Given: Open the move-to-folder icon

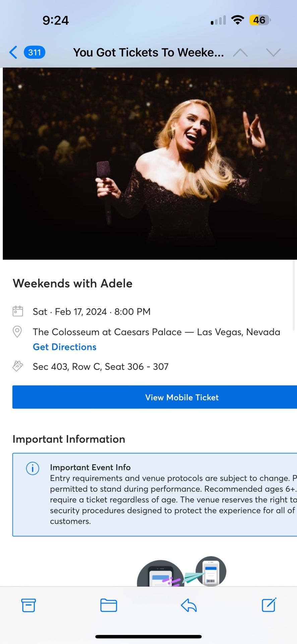Looking at the screenshot, I should point(109,605).
